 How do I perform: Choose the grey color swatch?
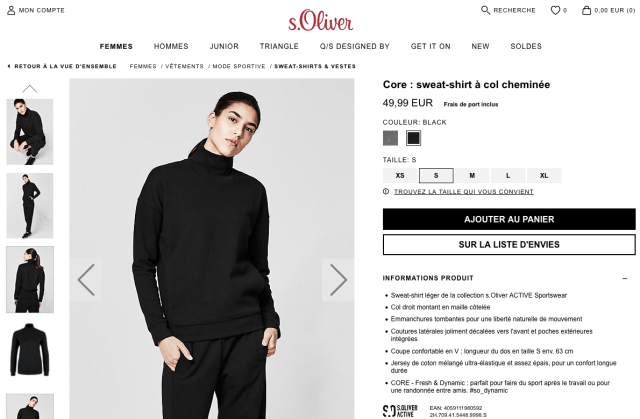click(390, 138)
